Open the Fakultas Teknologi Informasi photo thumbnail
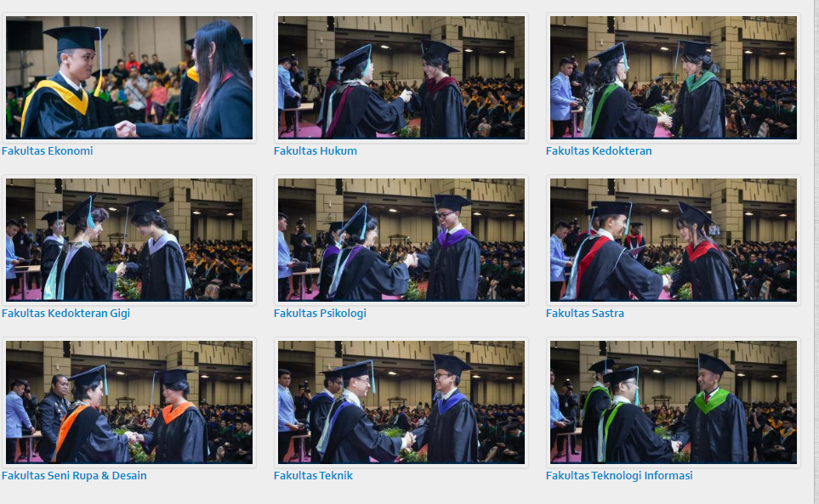819x504 pixels. pyautogui.click(x=674, y=402)
